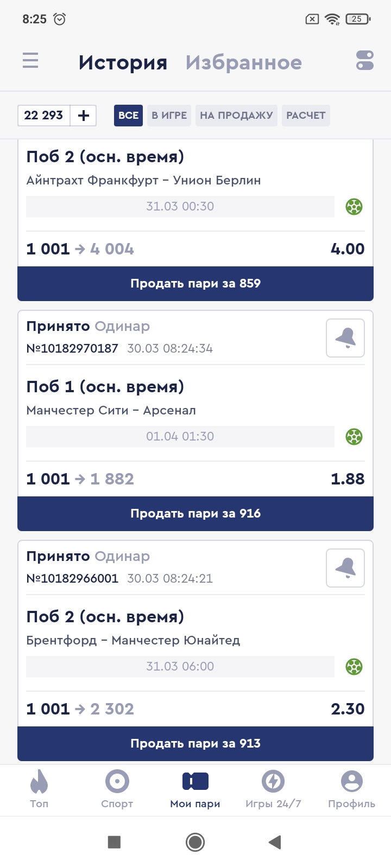
Task: Enable notifications for Манчестер Сити – Арсенал bet
Action: [345, 338]
